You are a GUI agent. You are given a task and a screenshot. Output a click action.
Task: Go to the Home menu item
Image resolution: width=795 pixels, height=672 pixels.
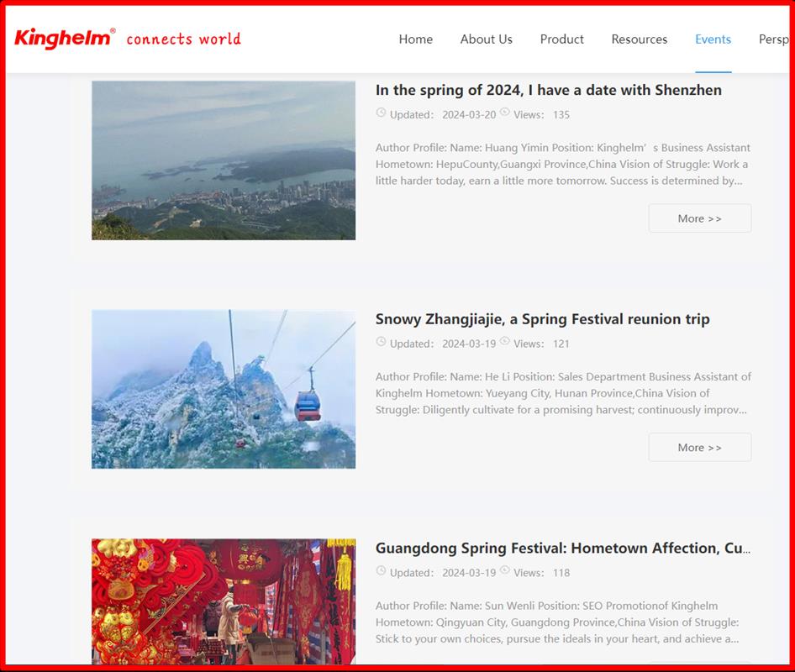pyautogui.click(x=416, y=39)
